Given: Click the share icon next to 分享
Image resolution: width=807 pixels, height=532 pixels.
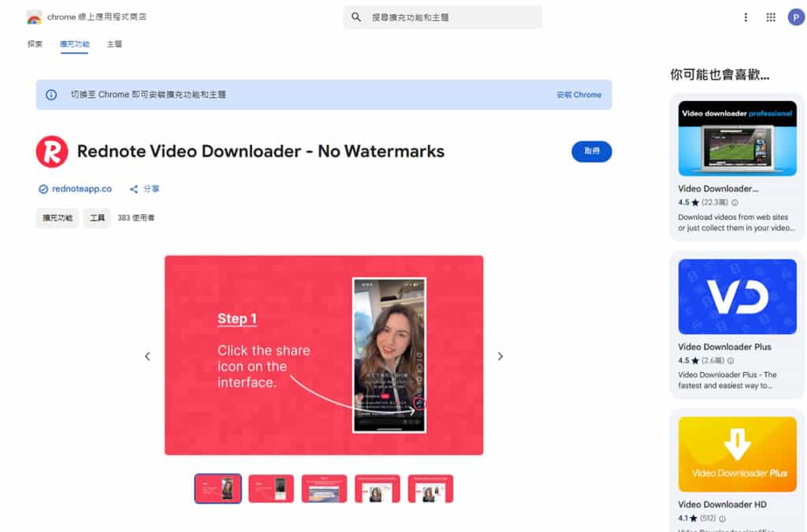Looking at the screenshot, I should 134,189.
